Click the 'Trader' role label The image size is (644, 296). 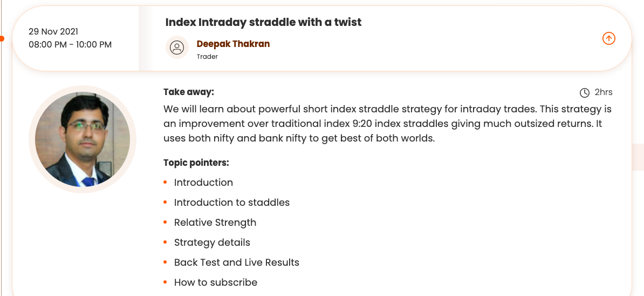[x=207, y=56]
